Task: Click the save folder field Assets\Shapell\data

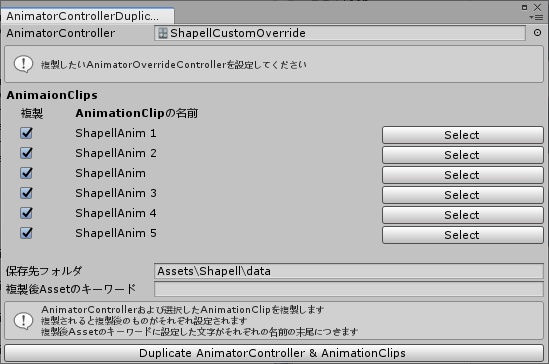Action: click(349, 271)
